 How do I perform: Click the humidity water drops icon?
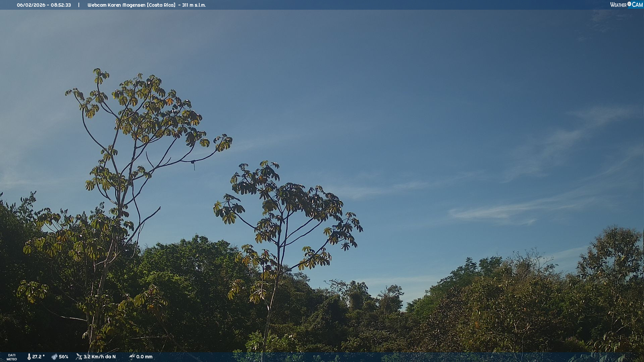pos(54,357)
